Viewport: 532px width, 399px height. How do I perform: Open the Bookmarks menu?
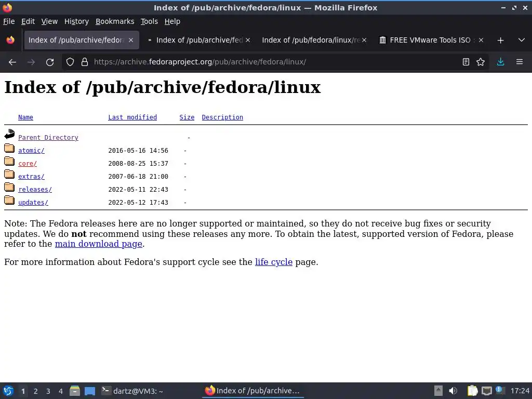point(115,21)
